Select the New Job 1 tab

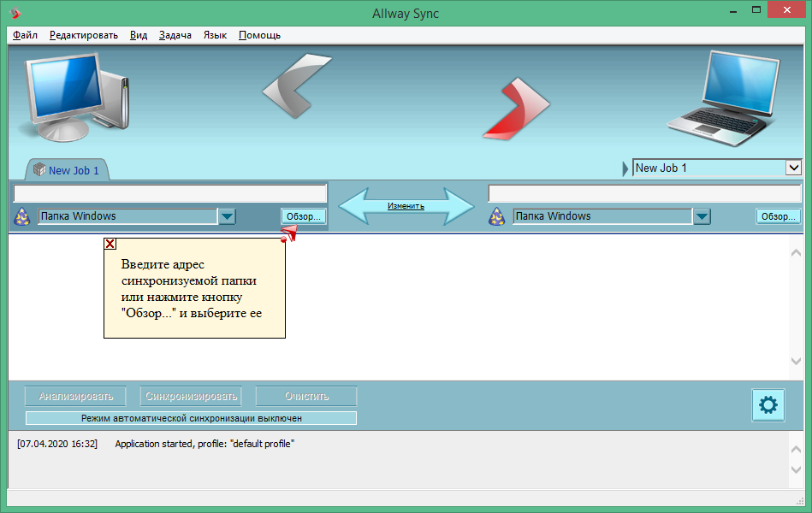68,170
